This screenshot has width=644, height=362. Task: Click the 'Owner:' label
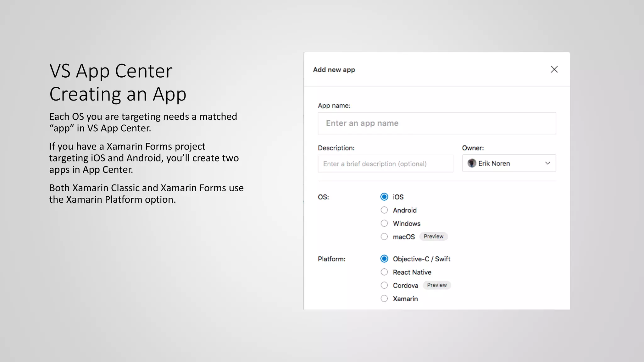click(473, 148)
